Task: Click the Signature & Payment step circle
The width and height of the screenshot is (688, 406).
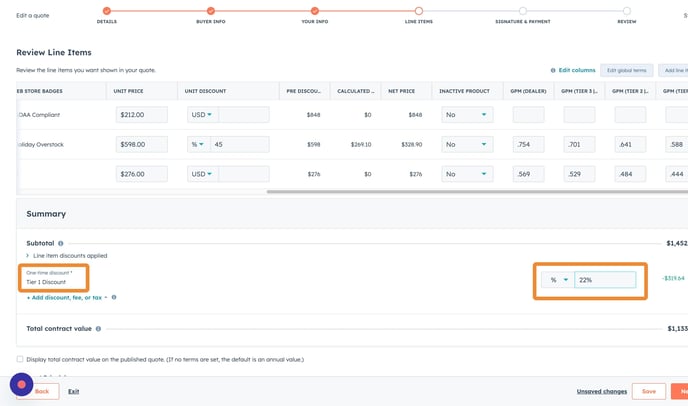Action: click(522, 10)
